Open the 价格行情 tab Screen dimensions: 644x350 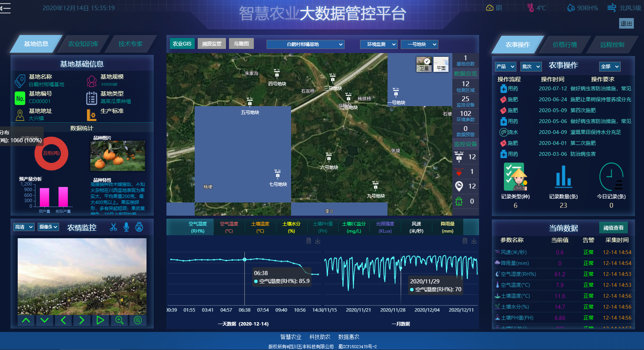pyautogui.click(x=565, y=44)
